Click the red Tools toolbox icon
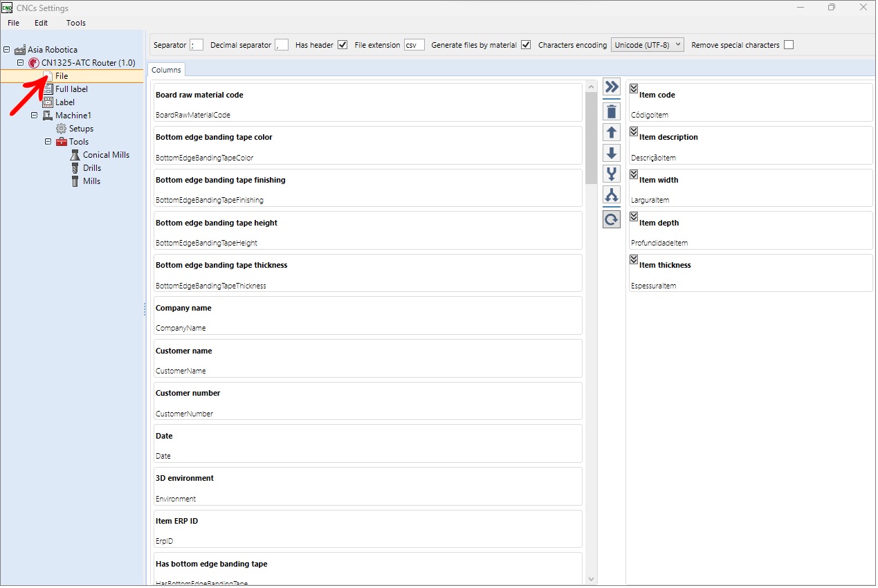This screenshot has width=878, height=588. pyautogui.click(x=62, y=142)
